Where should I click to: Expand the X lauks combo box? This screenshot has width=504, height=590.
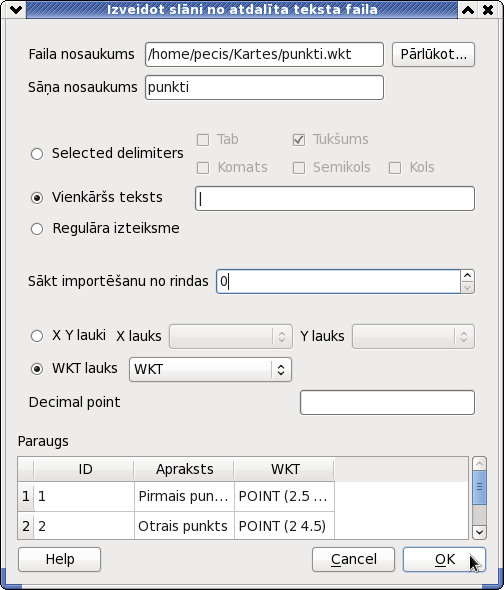[x=231, y=336]
